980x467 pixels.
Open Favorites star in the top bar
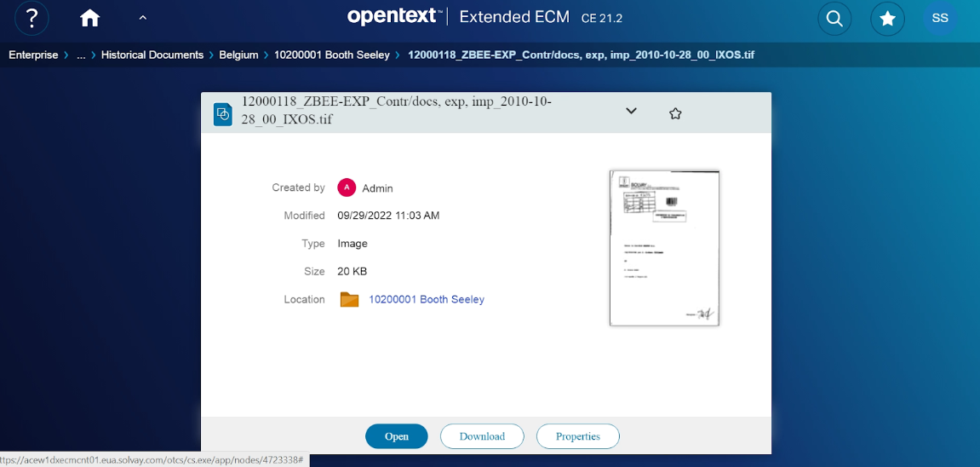887,19
